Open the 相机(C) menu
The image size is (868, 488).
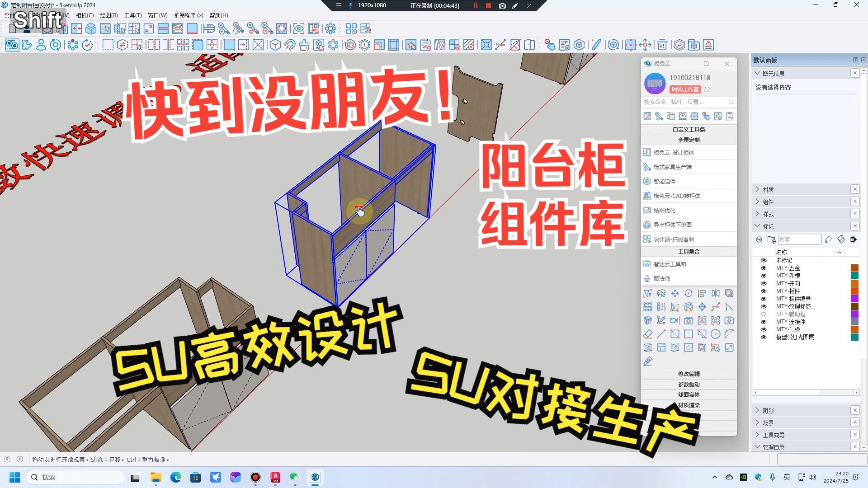click(x=85, y=15)
